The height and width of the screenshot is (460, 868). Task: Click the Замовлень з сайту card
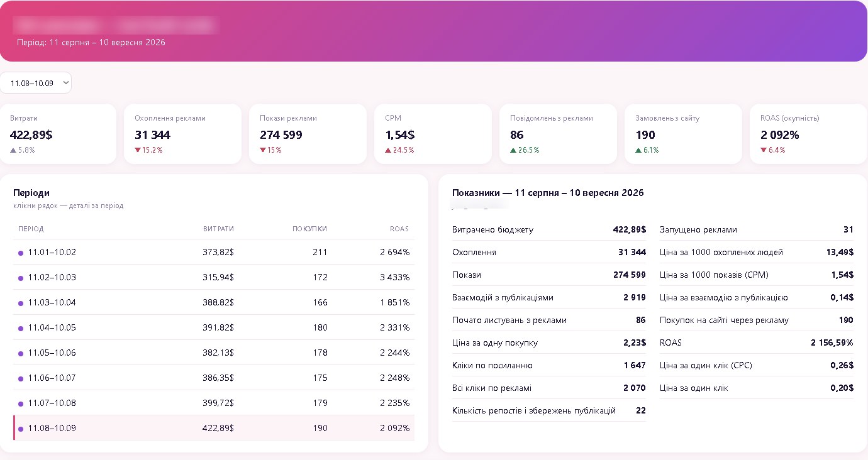tap(683, 134)
